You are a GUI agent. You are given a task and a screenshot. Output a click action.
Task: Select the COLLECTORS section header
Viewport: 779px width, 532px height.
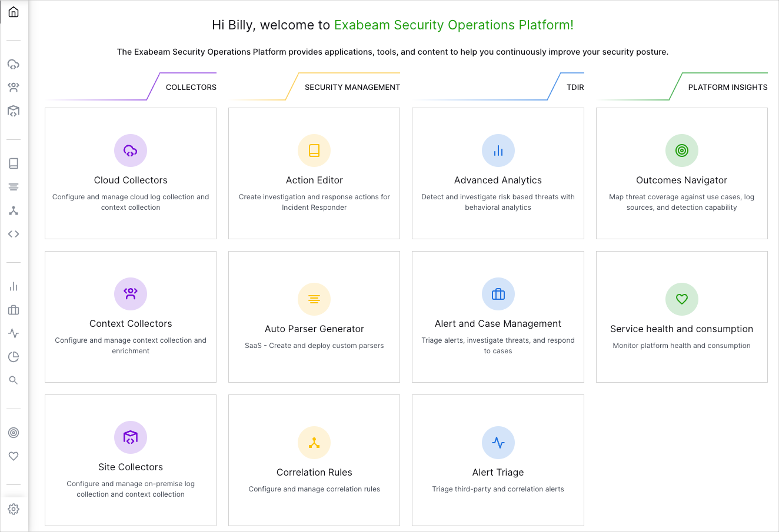tap(191, 87)
